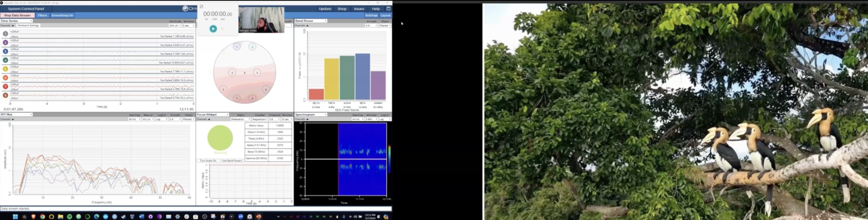Expand Channels in the Time Series widget

[x=7, y=26]
